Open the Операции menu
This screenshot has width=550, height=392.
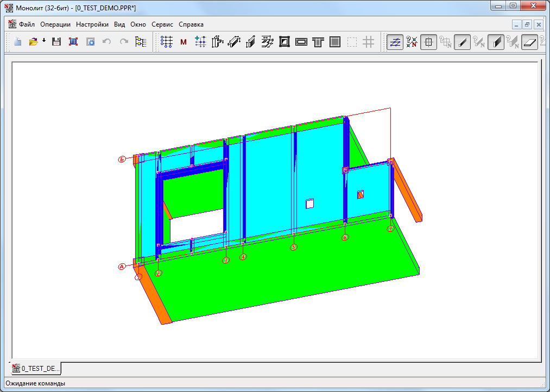pyautogui.click(x=55, y=24)
